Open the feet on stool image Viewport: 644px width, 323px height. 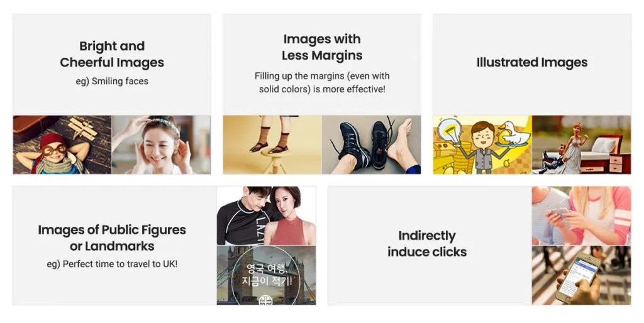click(x=272, y=145)
